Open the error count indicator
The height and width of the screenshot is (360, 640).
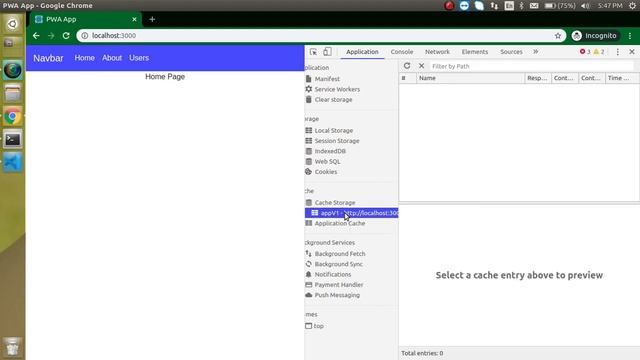(x=585, y=52)
